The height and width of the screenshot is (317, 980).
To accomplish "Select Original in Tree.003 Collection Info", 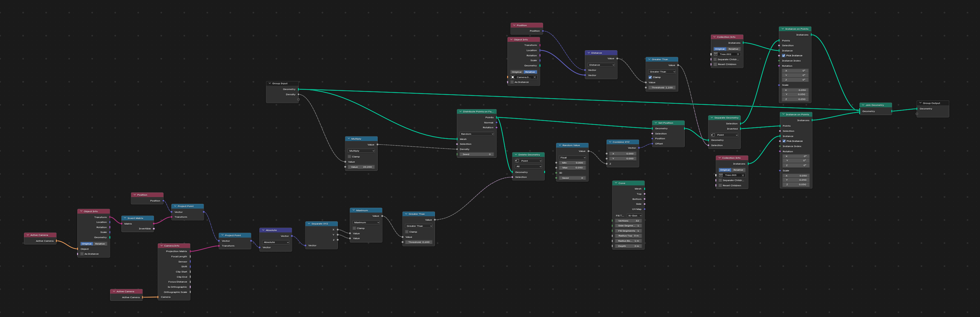I will 725,170.
